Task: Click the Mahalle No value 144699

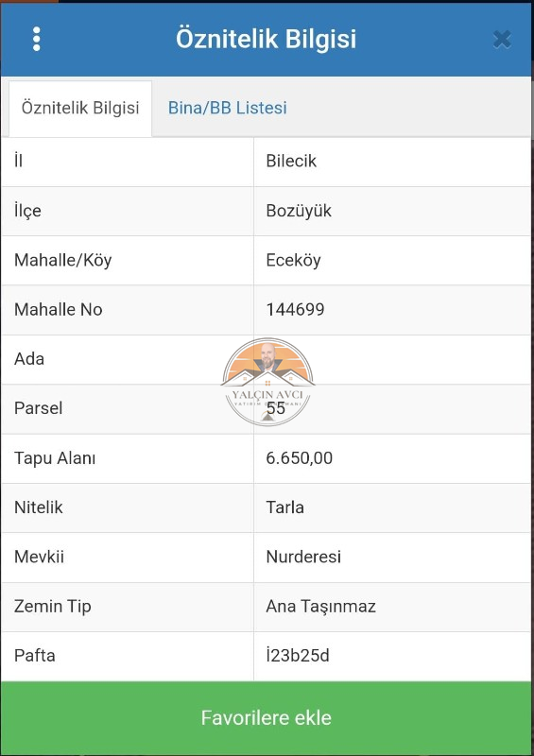Action: tap(295, 310)
